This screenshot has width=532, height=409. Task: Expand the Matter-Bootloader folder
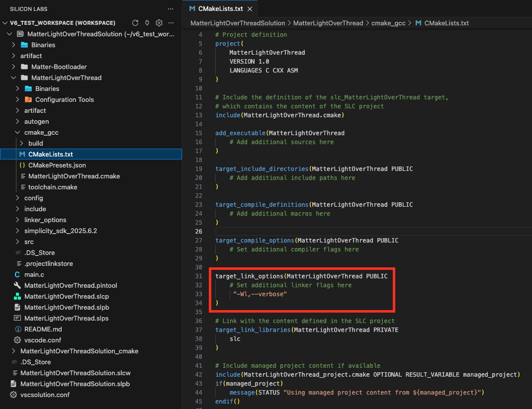click(59, 67)
